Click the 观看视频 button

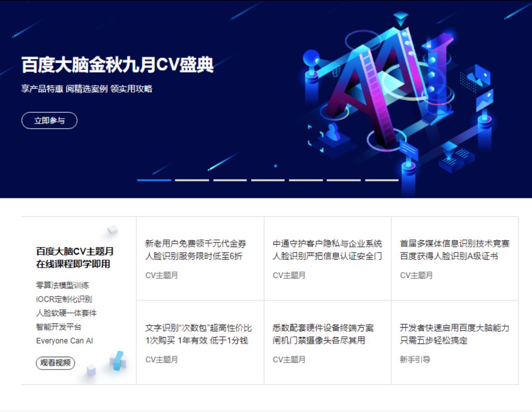[55, 363]
